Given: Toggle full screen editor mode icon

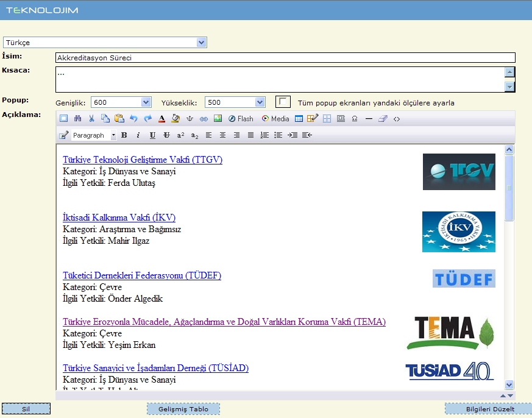Looking at the screenshot, I should 63,118.
